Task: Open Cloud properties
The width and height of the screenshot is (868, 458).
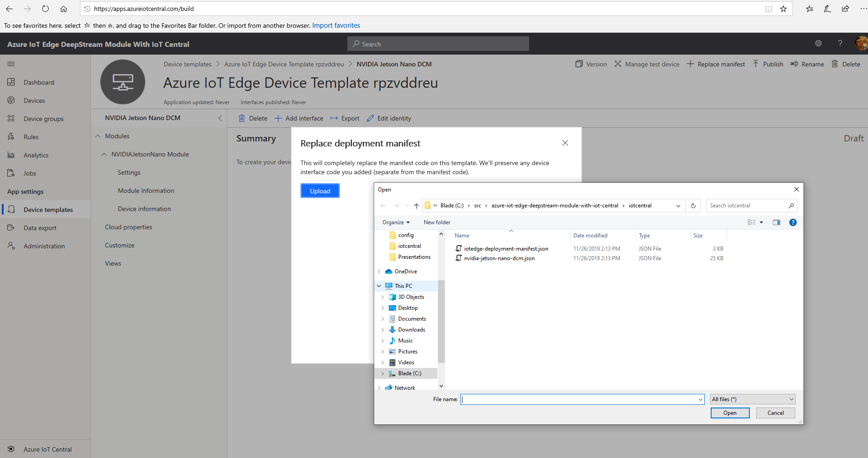Action: (129, 227)
